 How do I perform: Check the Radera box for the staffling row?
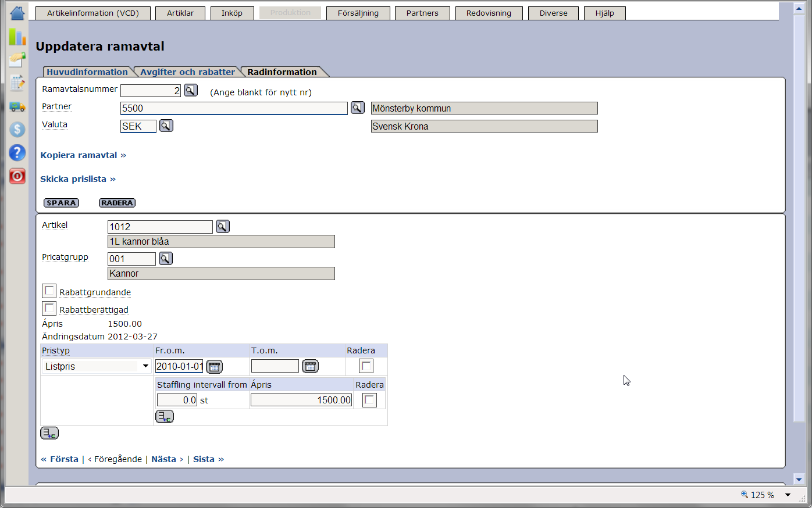tap(369, 400)
